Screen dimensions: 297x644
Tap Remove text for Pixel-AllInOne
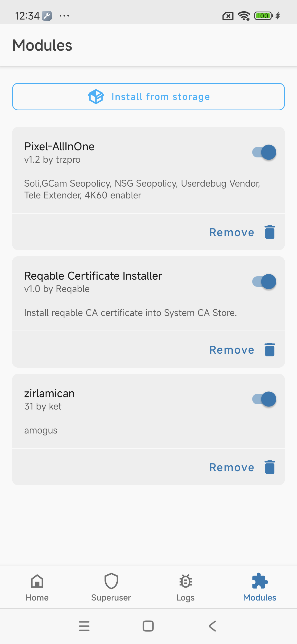pos(232,233)
